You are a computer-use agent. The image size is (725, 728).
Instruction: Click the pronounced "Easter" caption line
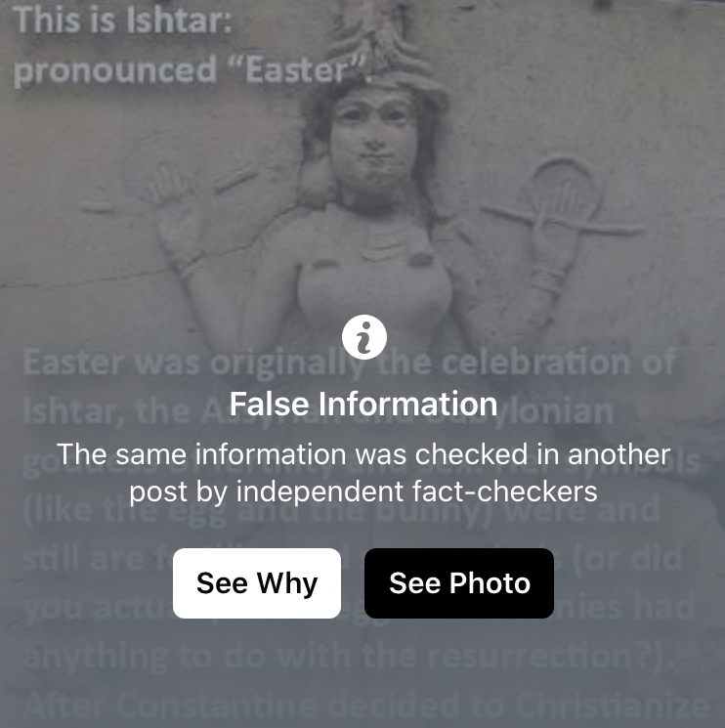click(x=192, y=70)
